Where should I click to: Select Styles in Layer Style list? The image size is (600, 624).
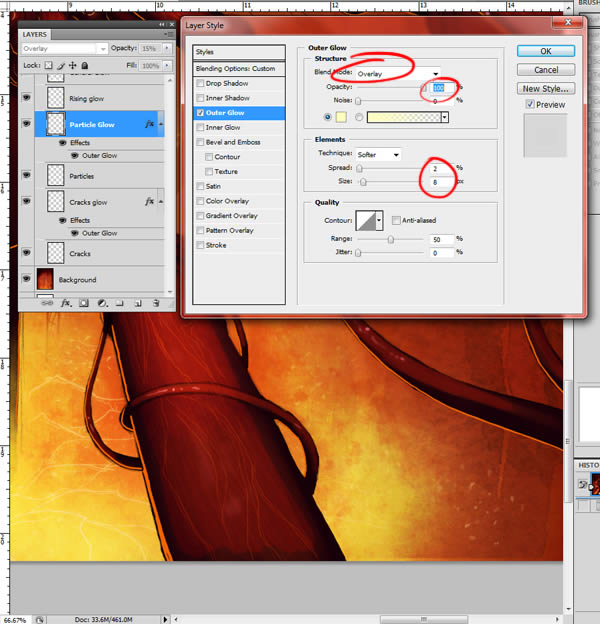[239, 52]
